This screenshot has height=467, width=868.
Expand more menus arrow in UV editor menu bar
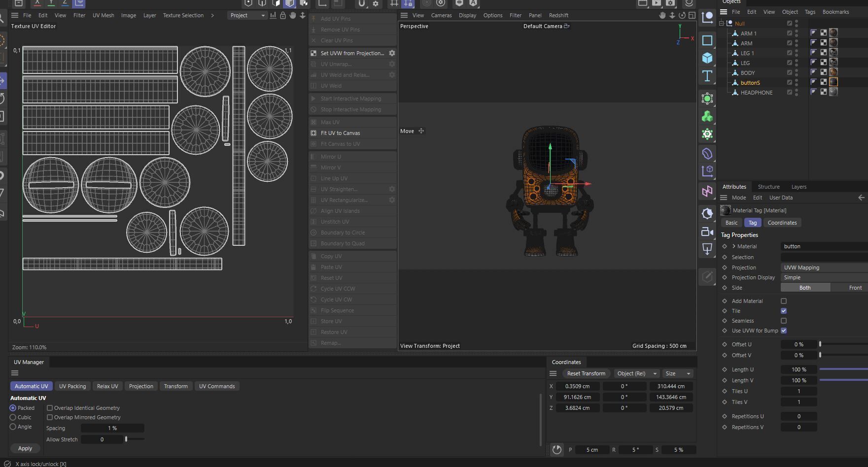pyautogui.click(x=212, y=15)
